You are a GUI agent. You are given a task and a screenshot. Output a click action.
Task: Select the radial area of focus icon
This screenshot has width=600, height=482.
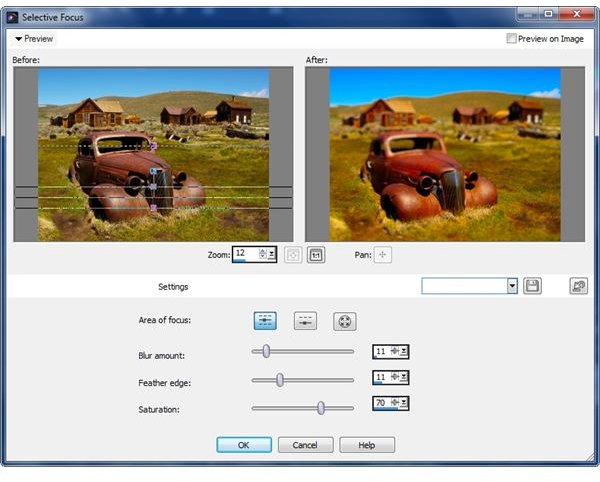345,321
